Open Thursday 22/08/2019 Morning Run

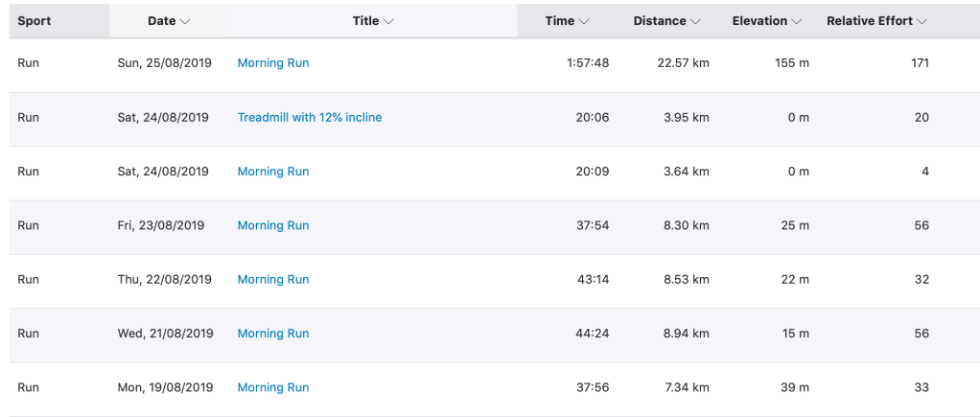(x=273, y=280)
